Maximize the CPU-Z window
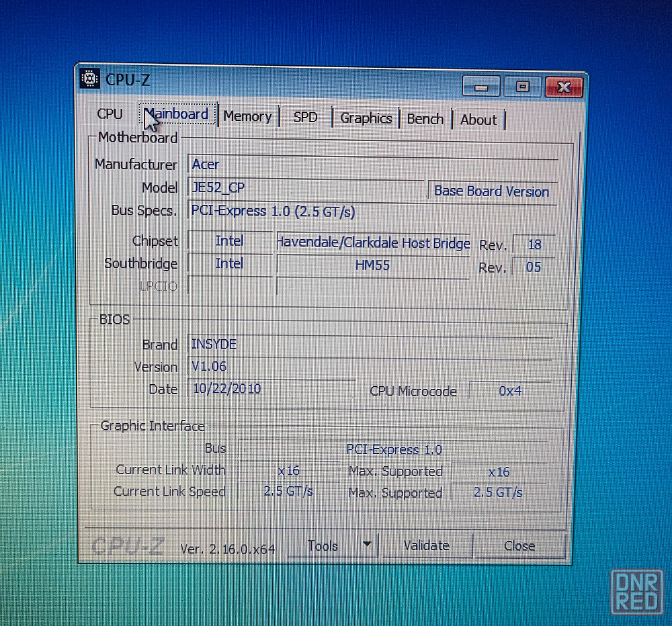The height and width of the screenshot is (626, 672). [x=522, y=87]
